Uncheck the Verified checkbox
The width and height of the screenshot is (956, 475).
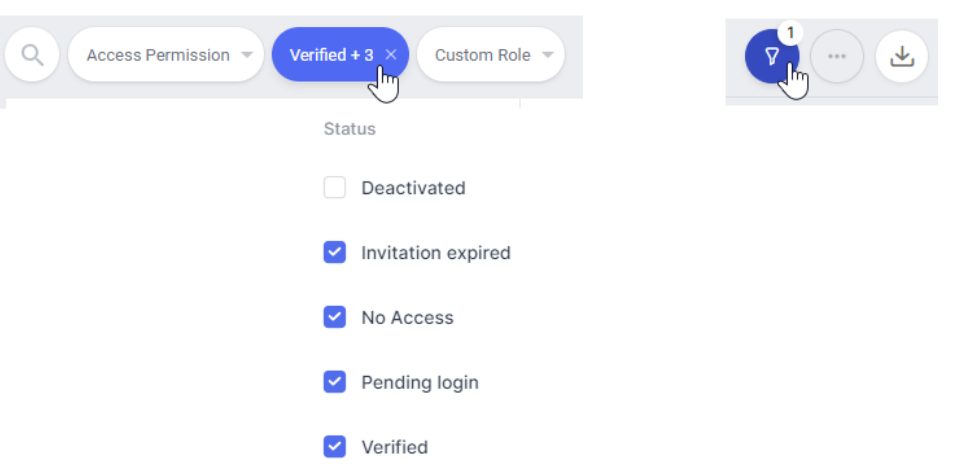tap(335, 447)
